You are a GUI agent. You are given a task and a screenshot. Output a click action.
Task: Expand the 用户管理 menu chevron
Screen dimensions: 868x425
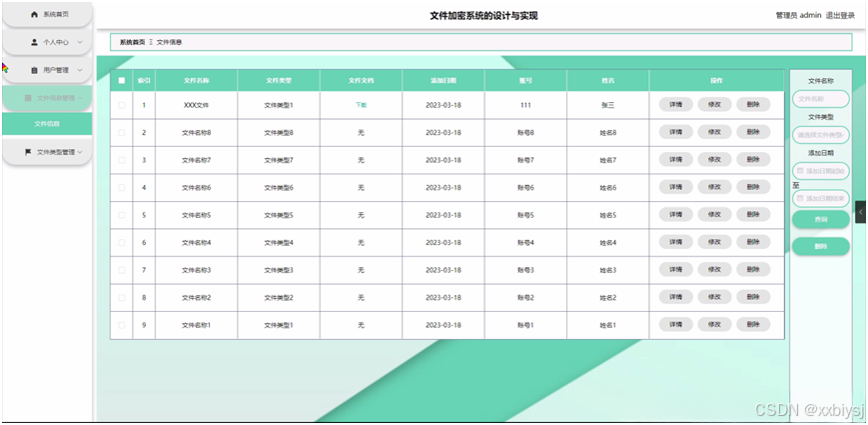pos(80,70)
